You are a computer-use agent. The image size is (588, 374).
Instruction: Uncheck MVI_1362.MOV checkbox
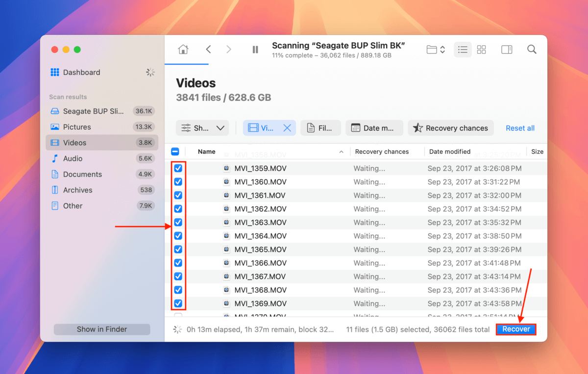(x=178, y=209)
